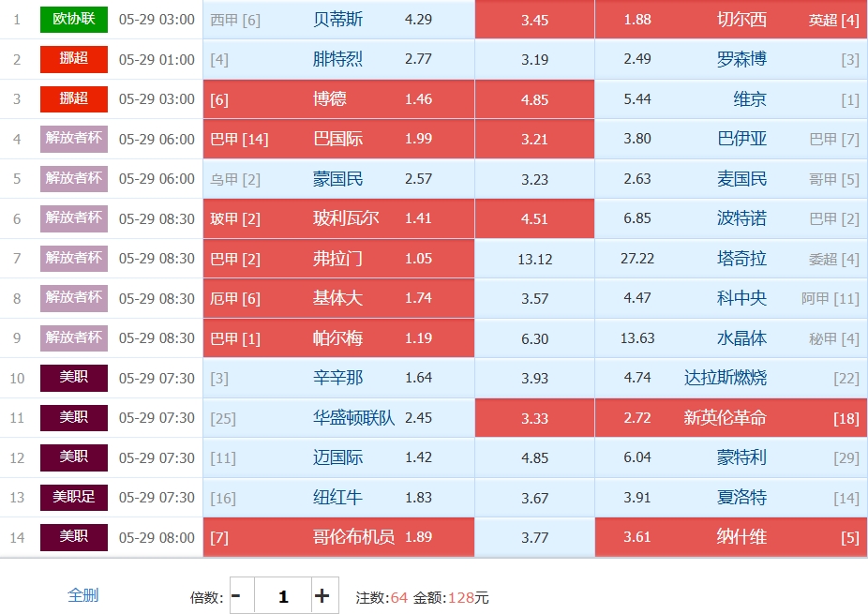Screen dimensions: 868x614
Task: Deselect 弗拉门 home win odds 1.05
Action: point(338,259)
